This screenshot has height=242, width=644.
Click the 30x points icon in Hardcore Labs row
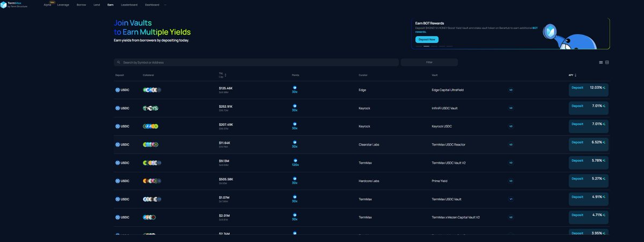tap(295, 179)
